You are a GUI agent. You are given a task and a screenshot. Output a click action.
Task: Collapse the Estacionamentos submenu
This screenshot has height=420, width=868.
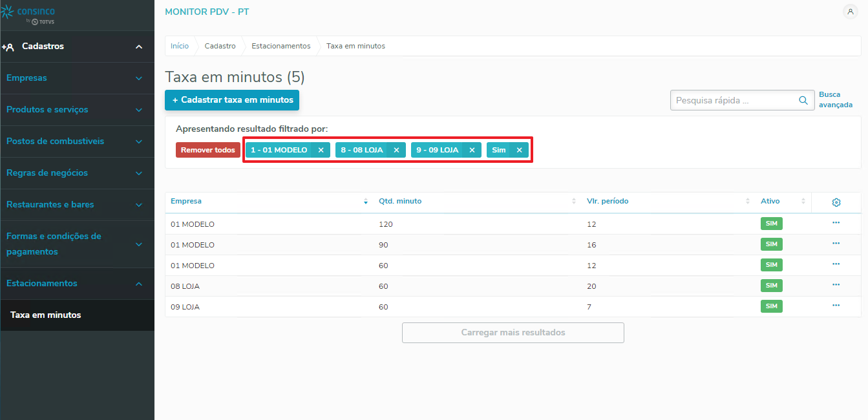pyautogui.click(x=139, y=284)
